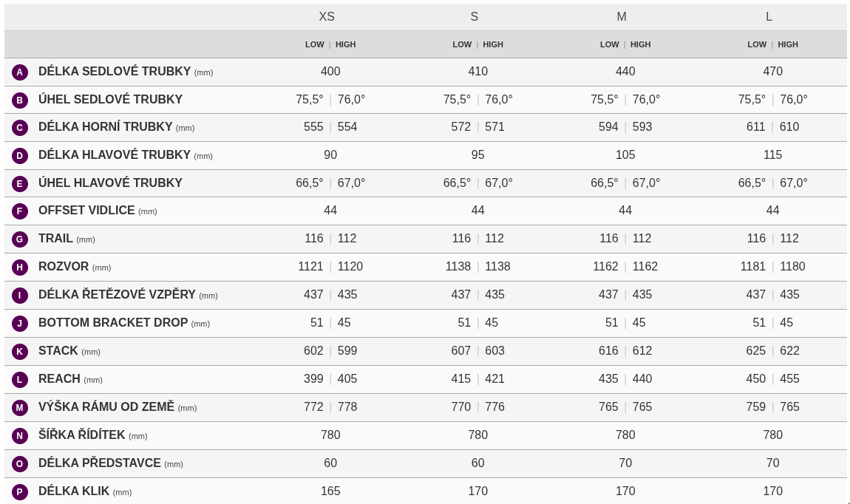Select the K badge beside Stack
The height and width of the screenshot is (504, 850).
(20, 352)
